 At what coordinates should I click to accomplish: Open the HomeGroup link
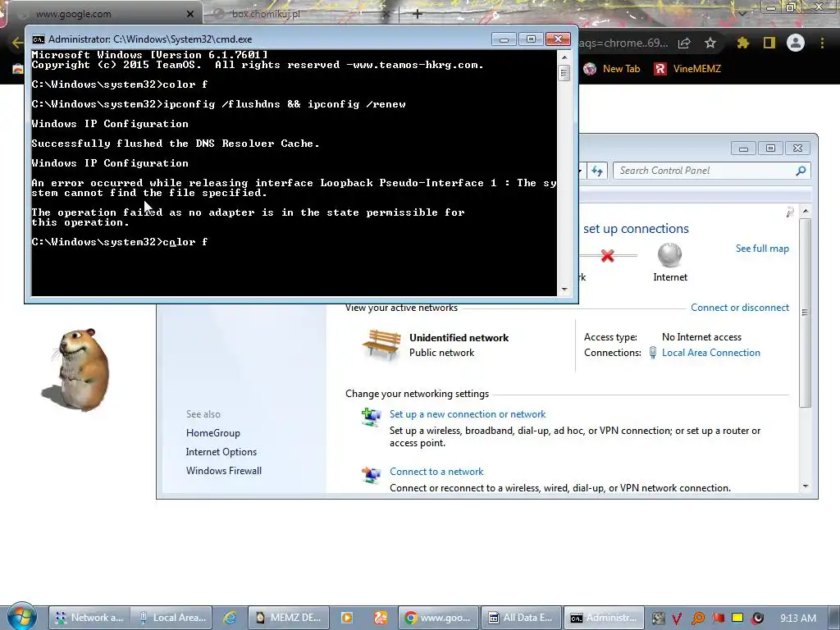coord(212,433)
